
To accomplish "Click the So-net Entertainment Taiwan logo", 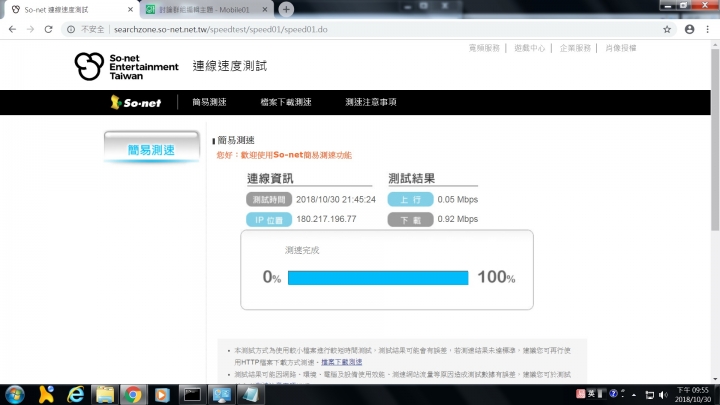I will (126, 67).
